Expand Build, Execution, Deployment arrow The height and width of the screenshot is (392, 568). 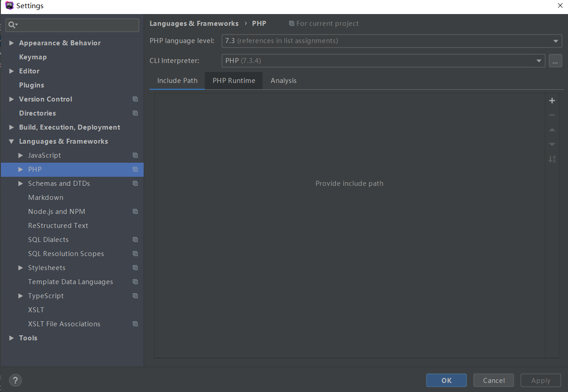click(x=12, y=127)
